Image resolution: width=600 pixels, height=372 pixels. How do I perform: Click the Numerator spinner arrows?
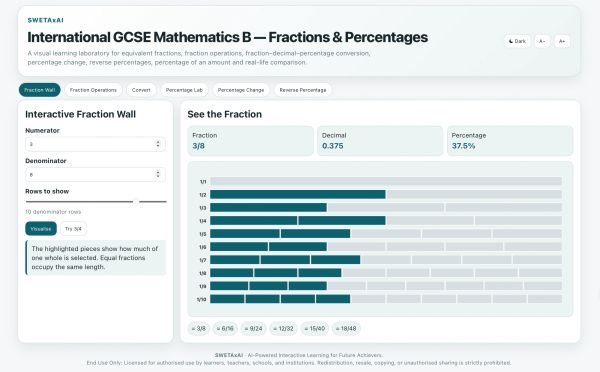158,144
